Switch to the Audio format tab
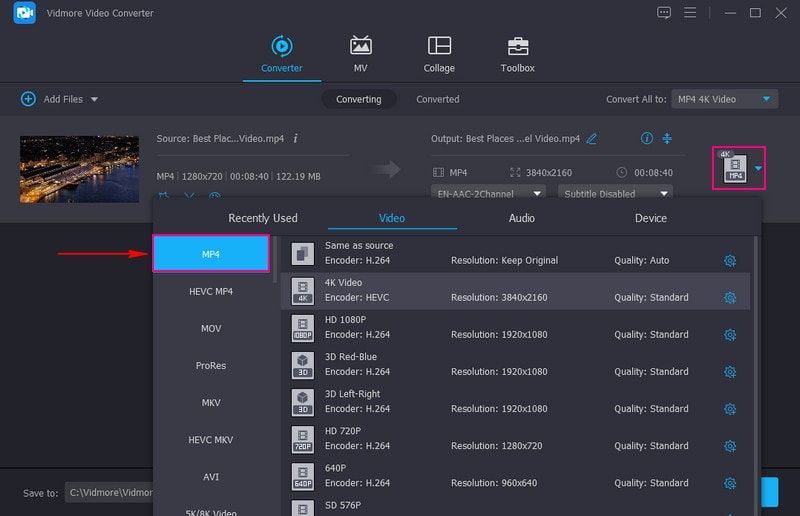Image resolution: width=800 pixels, height=516 pixels. pos(521,218)
